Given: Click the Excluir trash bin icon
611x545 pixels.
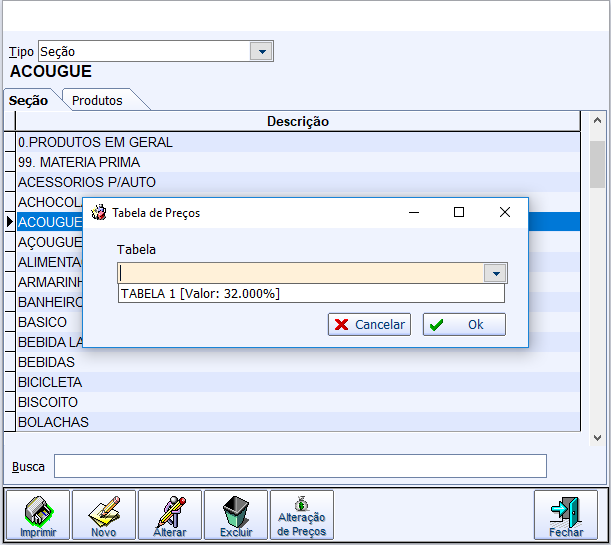Looking at the screenshot, I should pyautogui.click(x=236, y=514).
